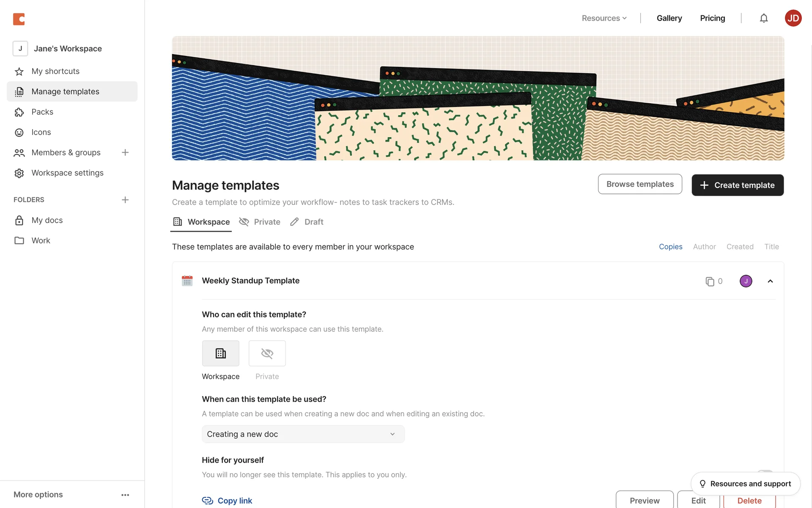Click the copies count icon
The image size is (812, 508).
710,282
